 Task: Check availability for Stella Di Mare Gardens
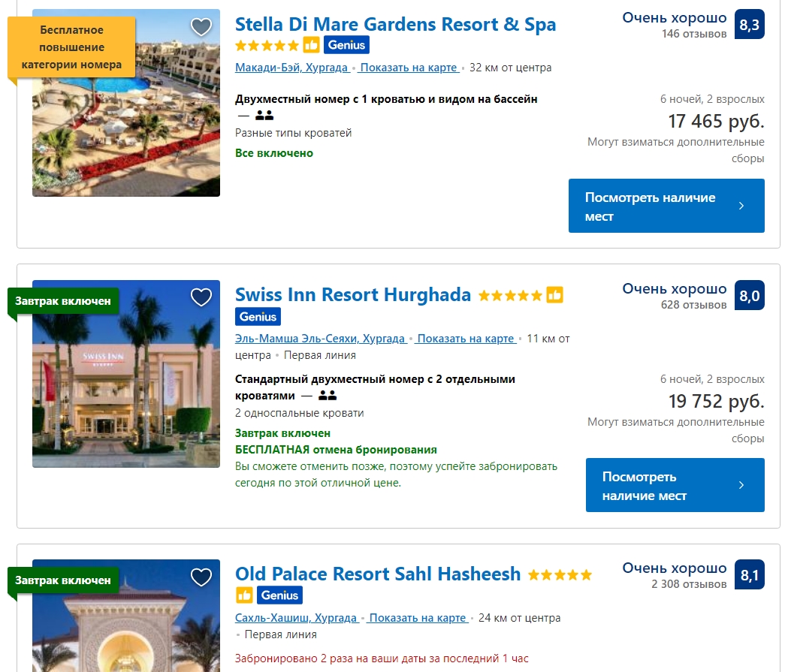pos(666,206)
